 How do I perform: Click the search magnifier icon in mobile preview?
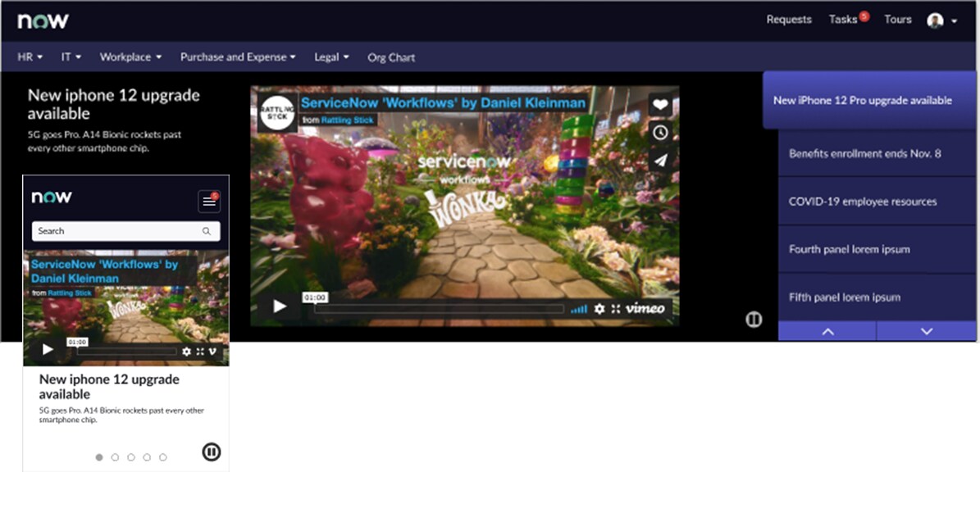206,231
